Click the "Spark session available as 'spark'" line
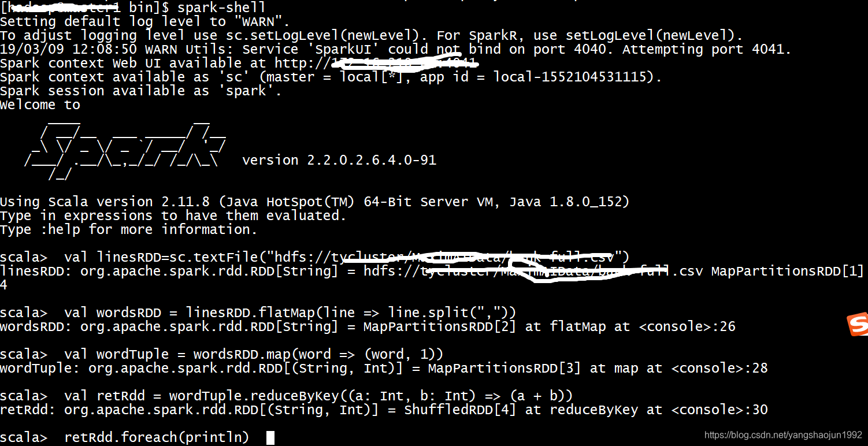Image resolution: width=868 pixels, height=446 pixels. [141, 91]
